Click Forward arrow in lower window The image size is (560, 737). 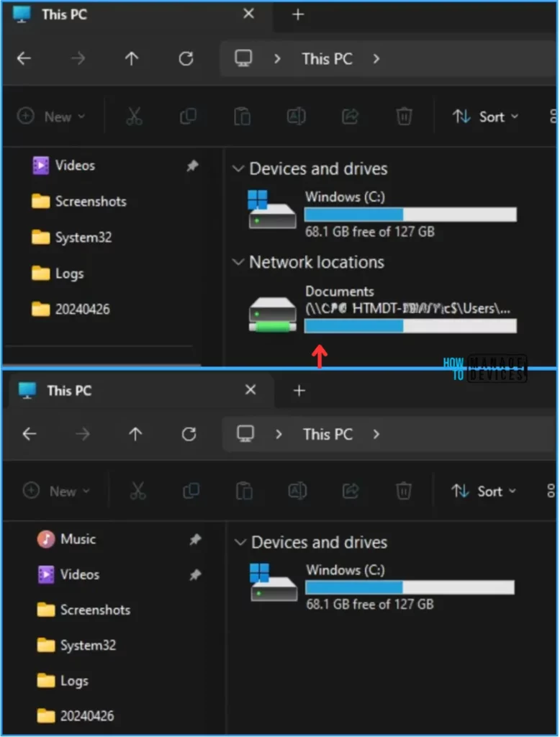83,434
